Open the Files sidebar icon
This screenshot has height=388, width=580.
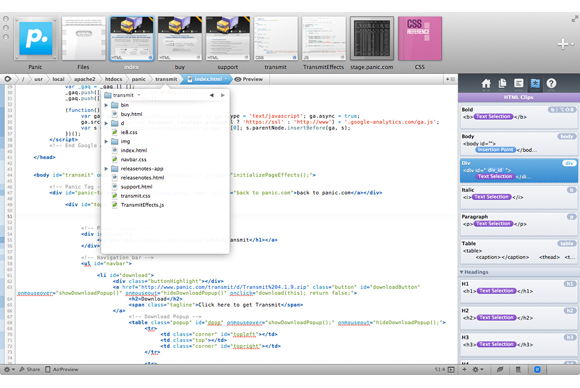click(502, 84)
